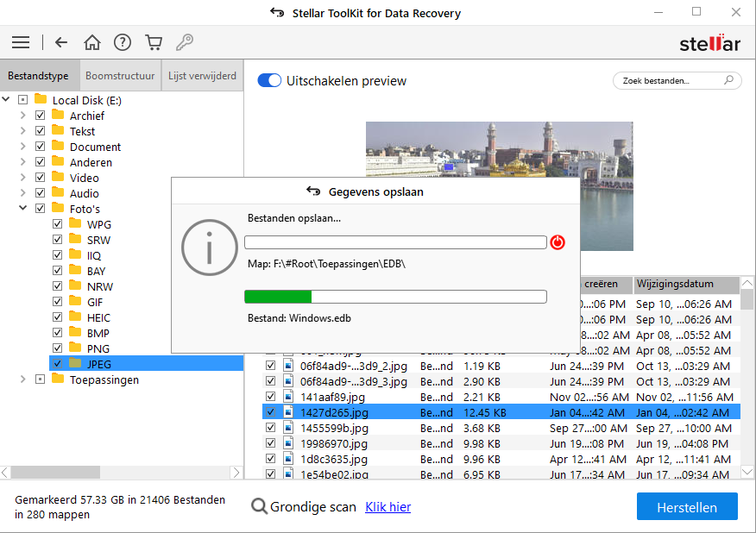Image resolution: width=756 pixels, height=533 pixels.
Task: Toggle the Uitschakelen preview switch
Action: pos(269,80)
